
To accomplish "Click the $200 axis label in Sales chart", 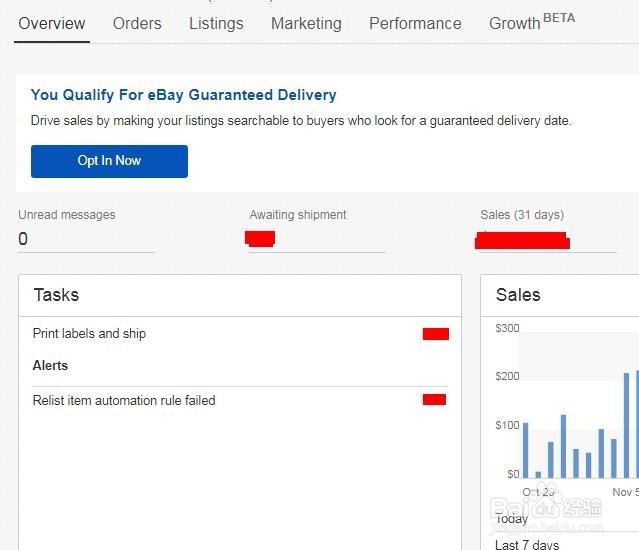I will pyautogui.click(x=507, y=376).
